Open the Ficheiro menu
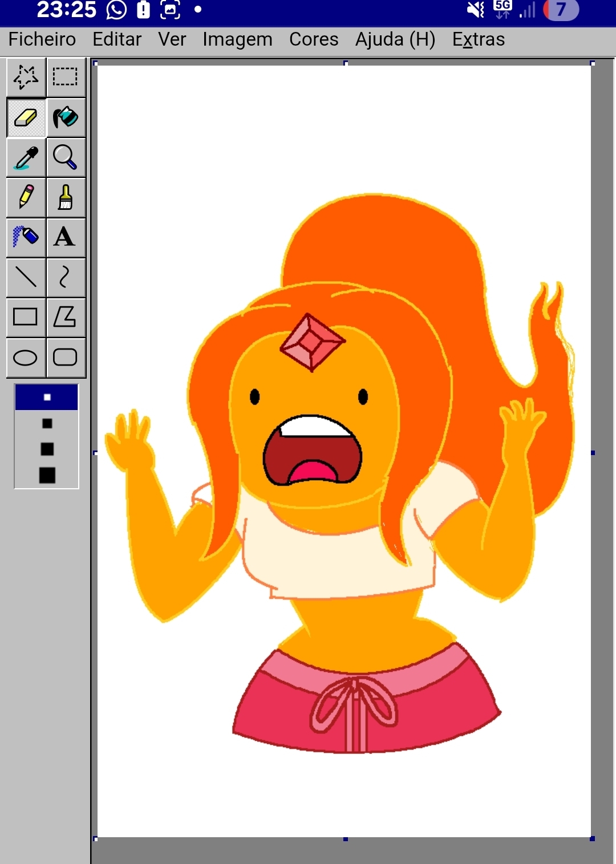Screen dimensions: 616x864 point(42,39)
